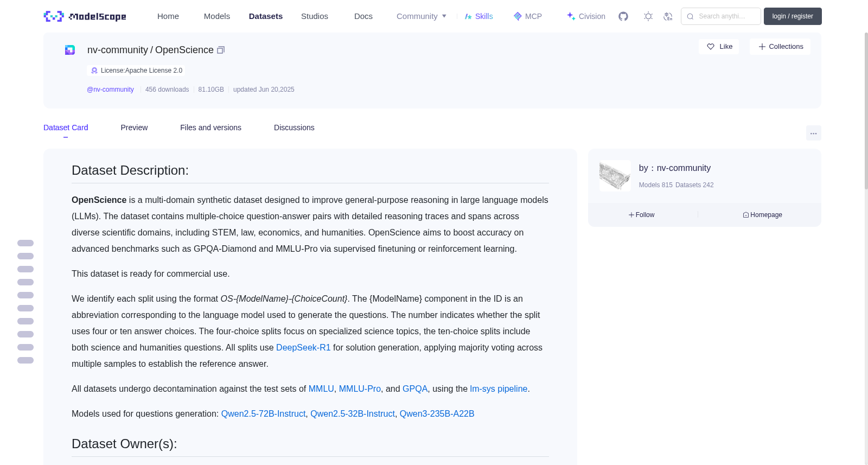
Task: Go to Home in navigation
Action: click(x=168, y=16)
